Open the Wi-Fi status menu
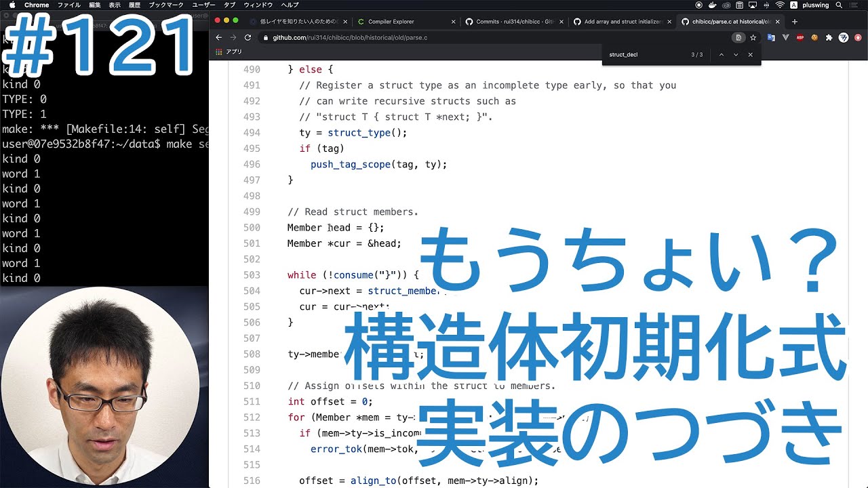868x488 pixels. [780, 5]
